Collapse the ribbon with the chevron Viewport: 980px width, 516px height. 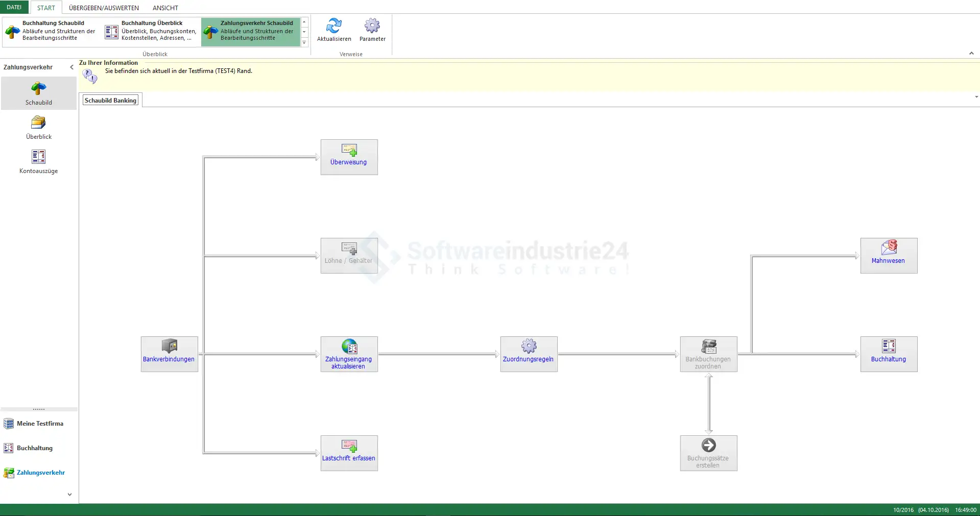coord(971,53)
